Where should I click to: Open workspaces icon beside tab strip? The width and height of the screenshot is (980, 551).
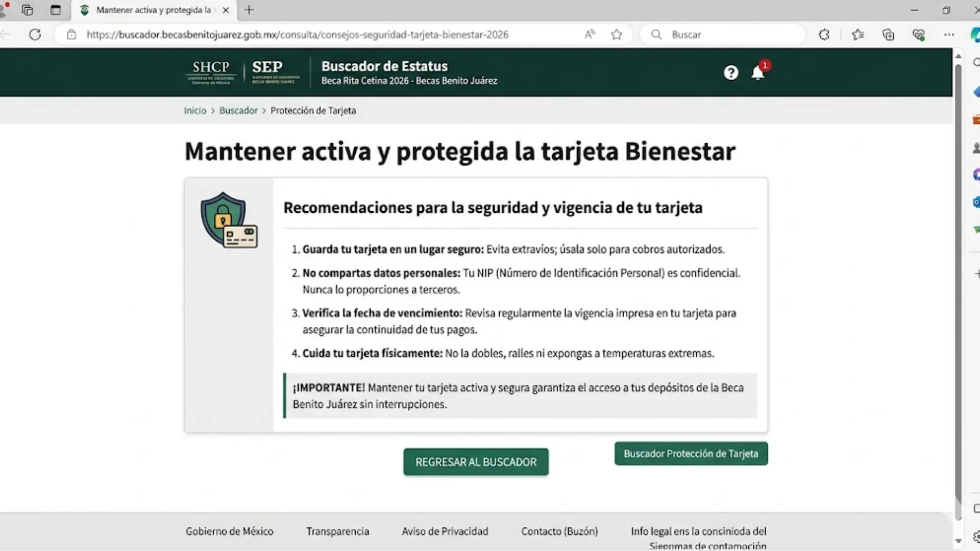[28, 10]
